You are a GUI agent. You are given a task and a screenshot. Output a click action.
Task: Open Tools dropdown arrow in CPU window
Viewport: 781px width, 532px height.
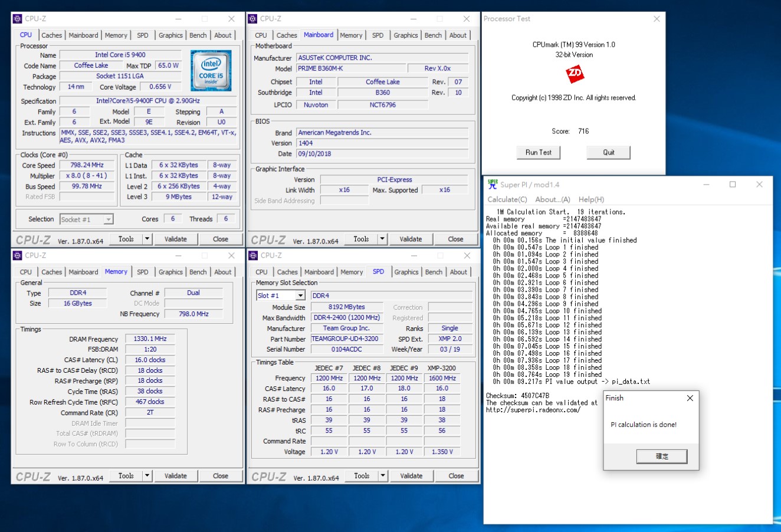pos(147,239)
